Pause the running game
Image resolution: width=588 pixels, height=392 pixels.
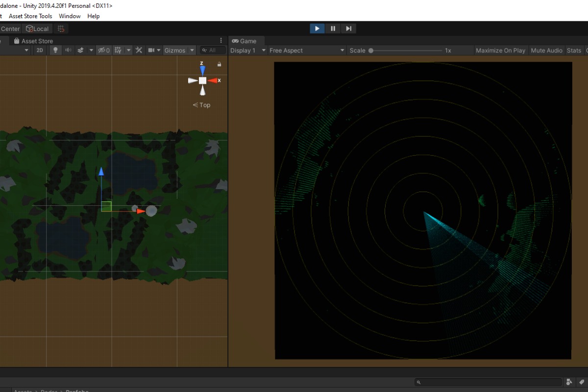(x=333, y=28)
